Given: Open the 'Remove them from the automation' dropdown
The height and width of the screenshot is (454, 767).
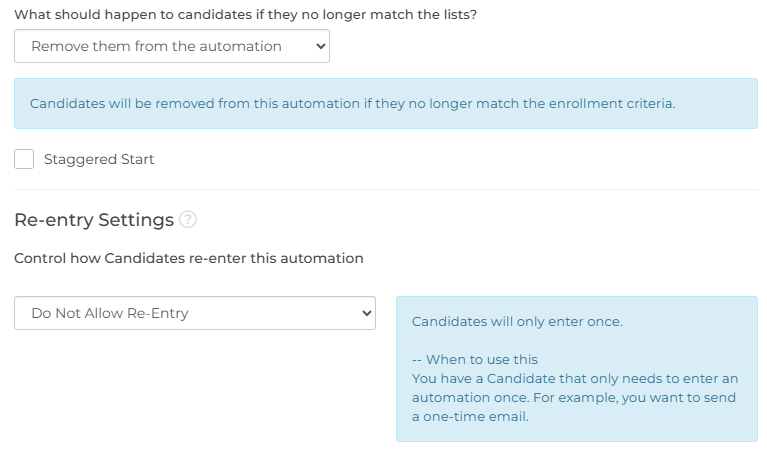Looking at the screenshot, I should coord(172,46).
